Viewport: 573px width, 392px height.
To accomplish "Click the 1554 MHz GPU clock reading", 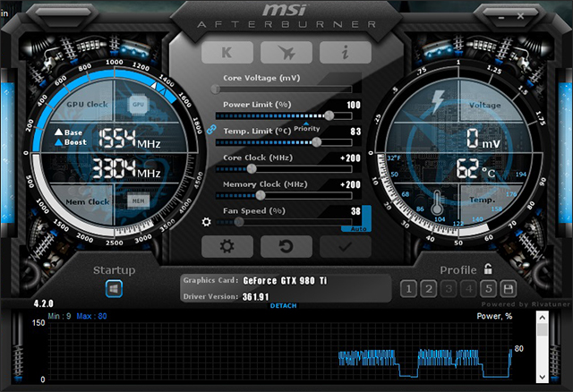I will 129,139.
